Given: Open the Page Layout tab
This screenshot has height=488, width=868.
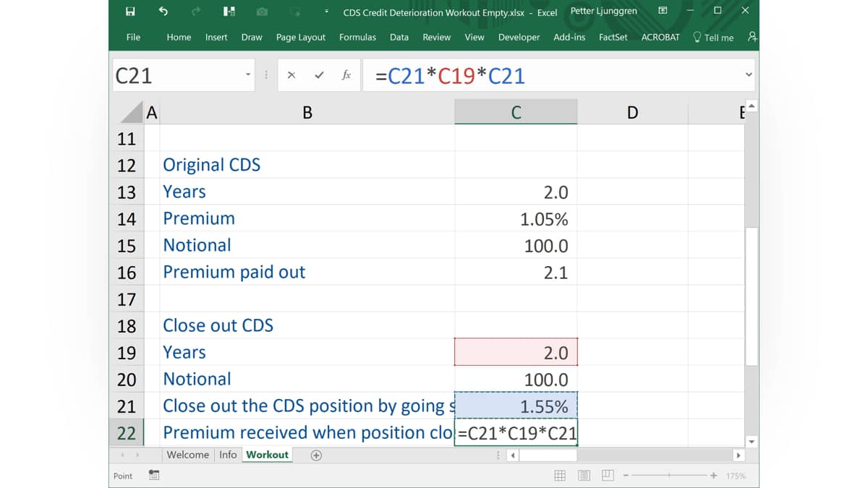Looking at the screenshot, I should click(301, 37).
